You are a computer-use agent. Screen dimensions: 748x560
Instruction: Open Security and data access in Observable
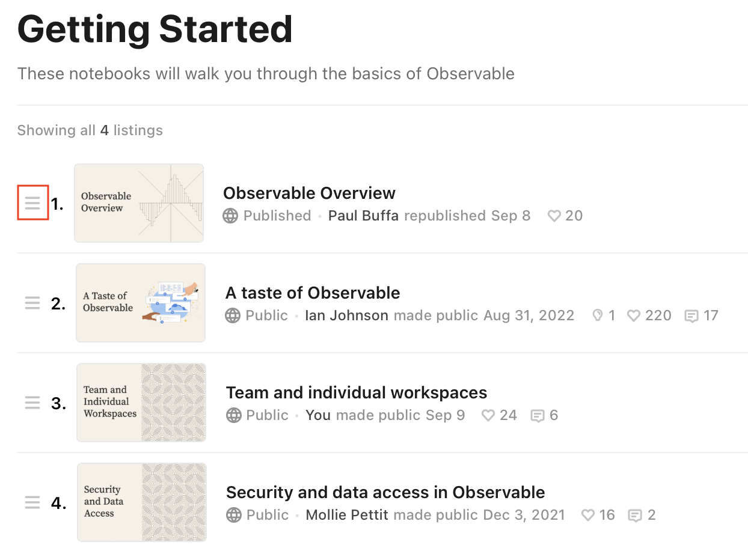pyautogui.click(x=385, y=492)
